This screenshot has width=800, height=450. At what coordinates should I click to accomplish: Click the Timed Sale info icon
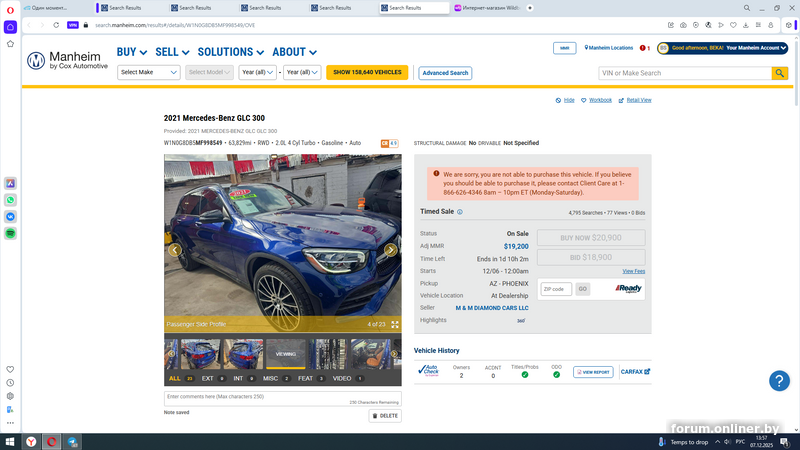460,212
